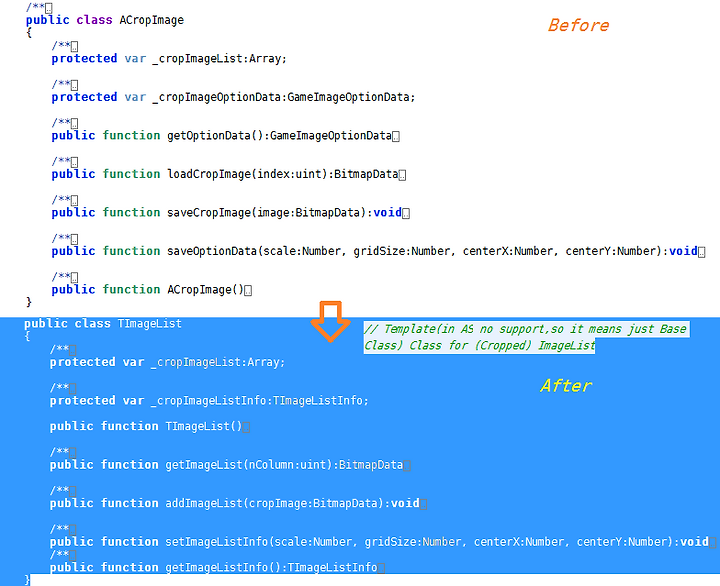Click the _cropImageListInfo variable name
This screenshot has width=720, height=586.
point(210,401)
